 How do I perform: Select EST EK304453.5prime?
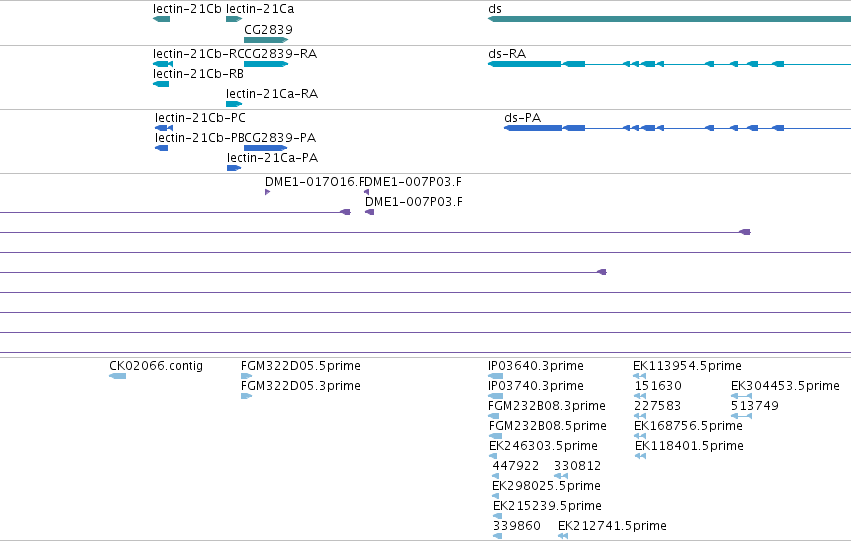[741, 396]
